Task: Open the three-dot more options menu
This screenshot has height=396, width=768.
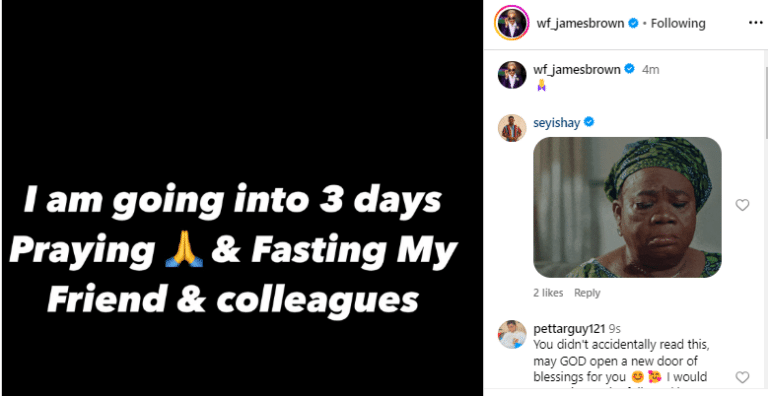Action: click(756, 24)
